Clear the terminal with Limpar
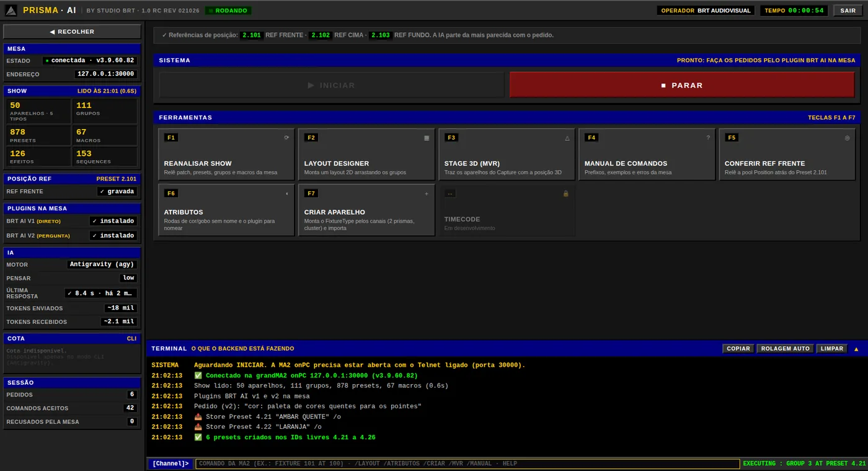Screen dimensions: 868x471 tap(831, 349)
